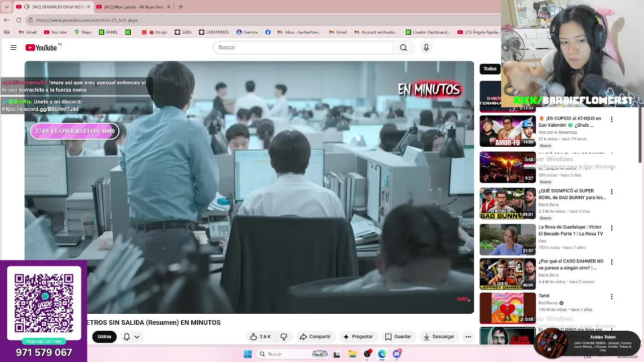Click the Unirse join button
Image resolution: width=644 pixels, height=362 pixels.
pos(104,336)
